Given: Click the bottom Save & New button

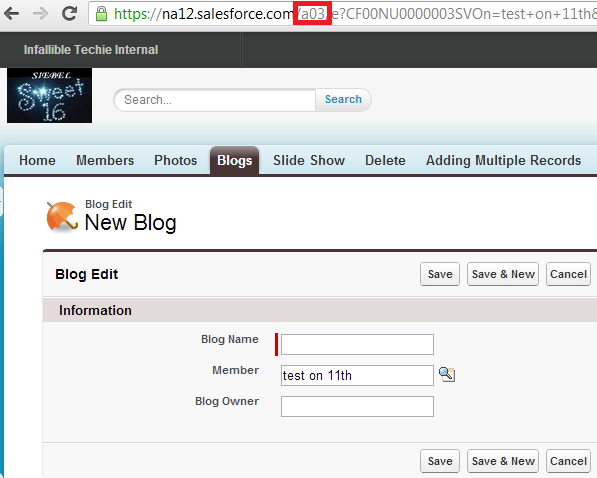Looking at the screenshot, I should pos(503,461).
